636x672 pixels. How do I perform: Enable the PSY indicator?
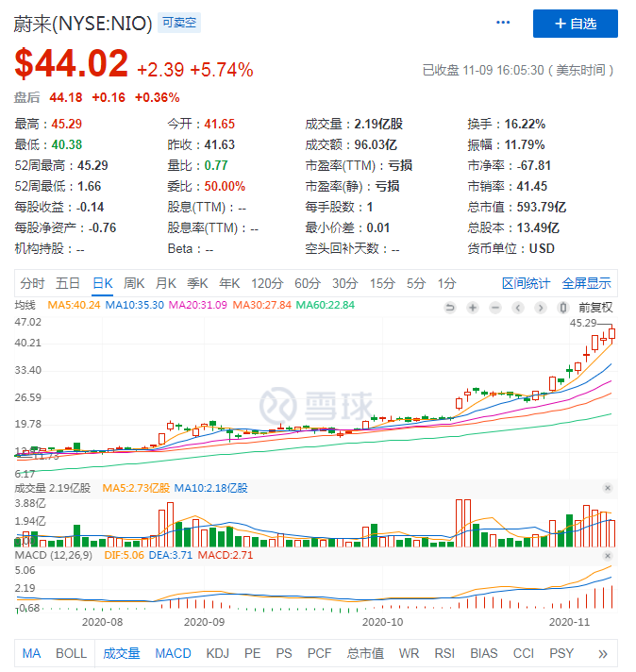pyautogui.click(x=561, y=653)
